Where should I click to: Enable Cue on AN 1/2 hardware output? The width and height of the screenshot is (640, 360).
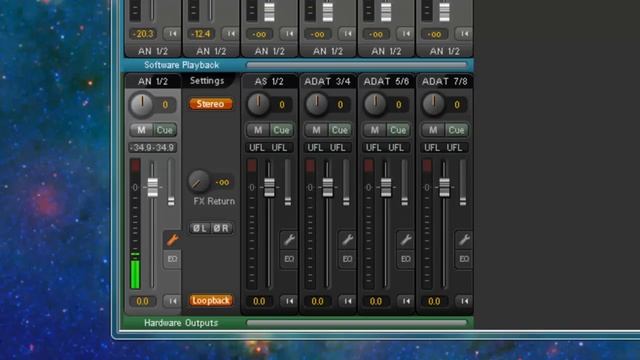(x=165, y=130)
